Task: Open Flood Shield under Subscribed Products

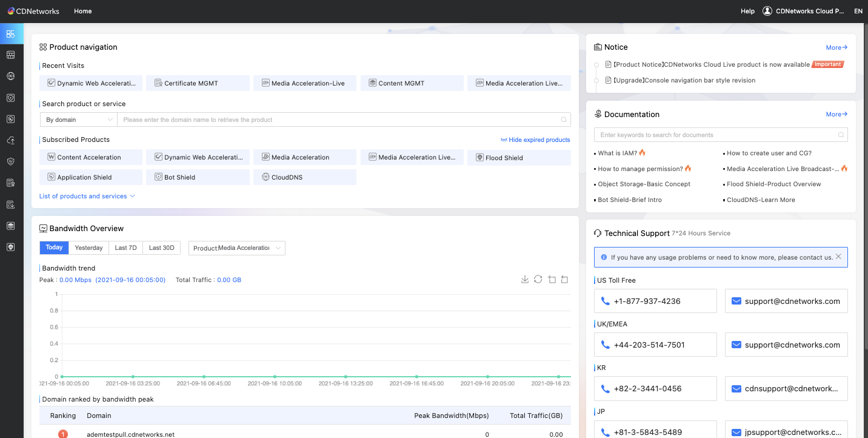Action: pos(519,158)
